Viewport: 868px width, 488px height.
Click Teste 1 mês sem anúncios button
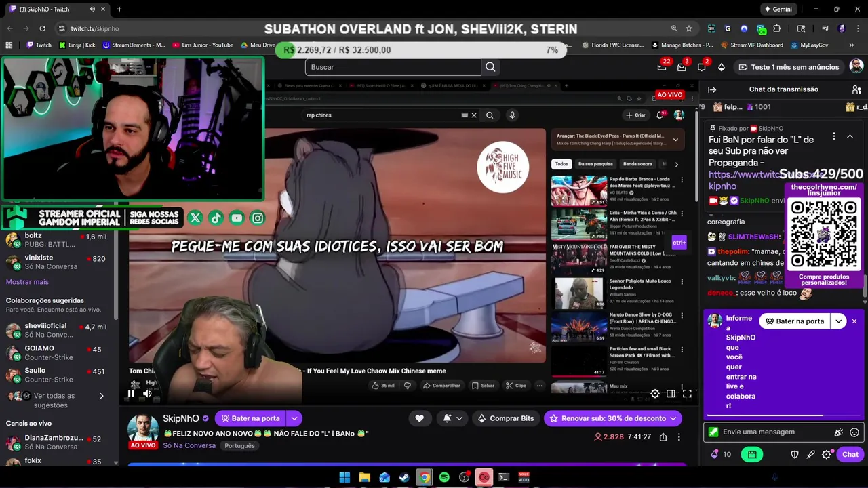point(789,67)
